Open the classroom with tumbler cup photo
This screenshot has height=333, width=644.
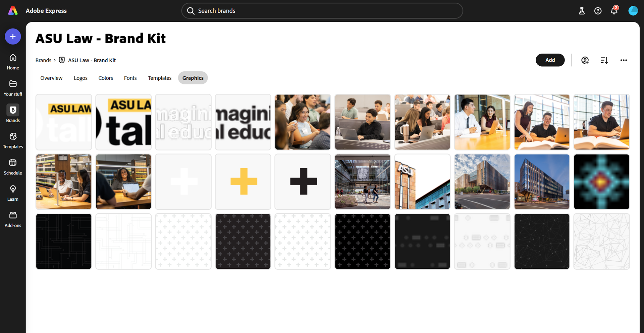click(x=422, y=122)
